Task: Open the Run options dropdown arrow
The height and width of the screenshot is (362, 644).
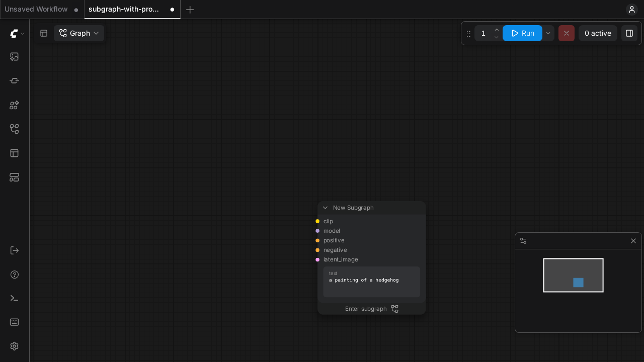Action: point(548,33)
